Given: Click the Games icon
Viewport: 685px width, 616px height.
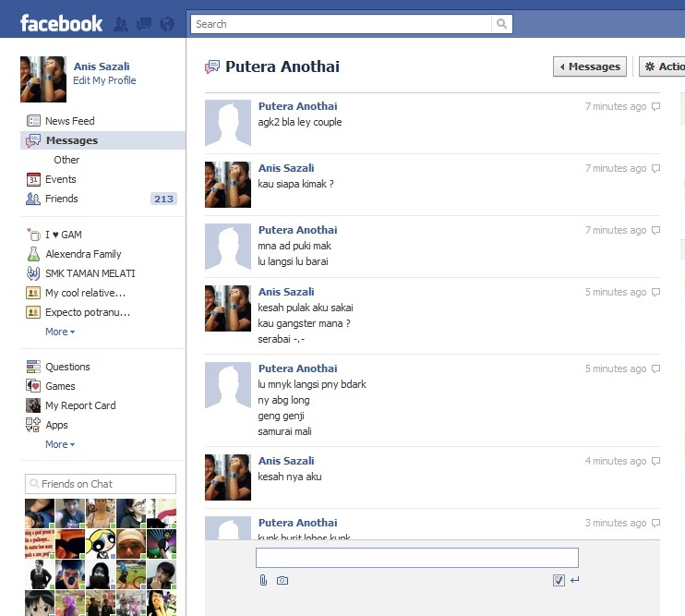Looking at the screenshot, I should click(x=33, y=386).
